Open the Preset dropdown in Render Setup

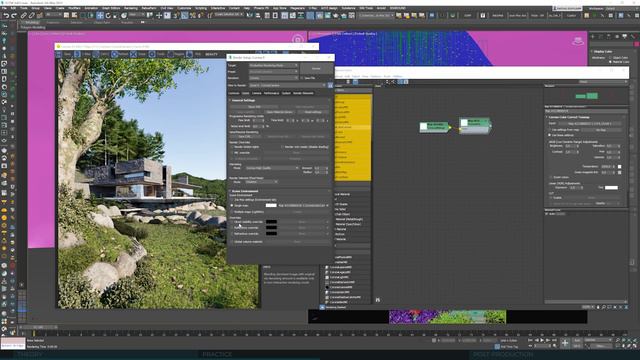coord(273,71)
